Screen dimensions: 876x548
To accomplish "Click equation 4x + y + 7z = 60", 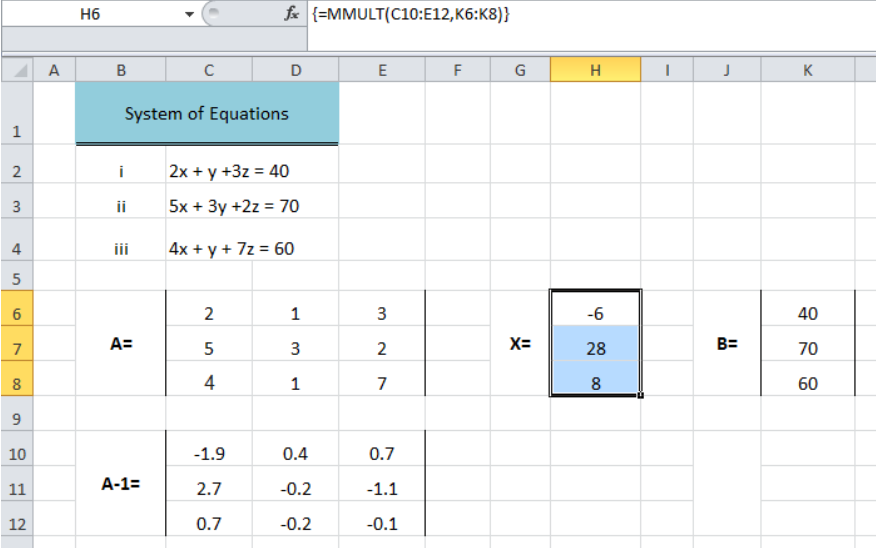I will click(231, 249).
